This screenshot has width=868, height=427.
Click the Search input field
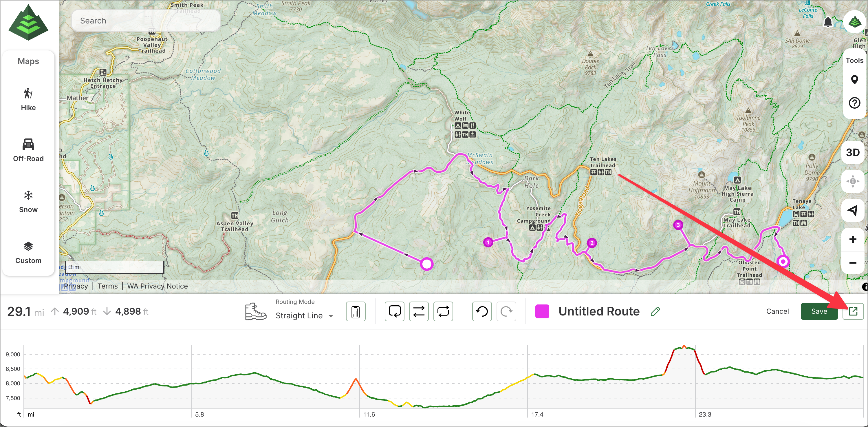pyautogui.click(x=146, y=21)
